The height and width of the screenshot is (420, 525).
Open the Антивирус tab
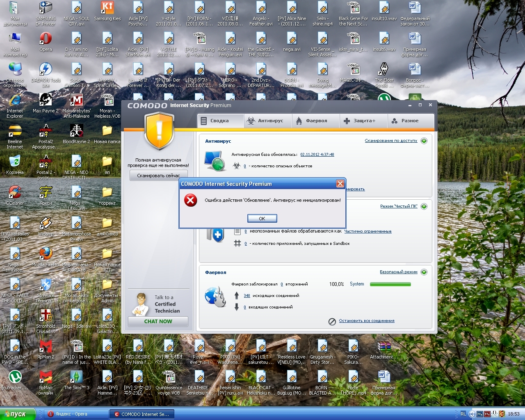point(265,121)
